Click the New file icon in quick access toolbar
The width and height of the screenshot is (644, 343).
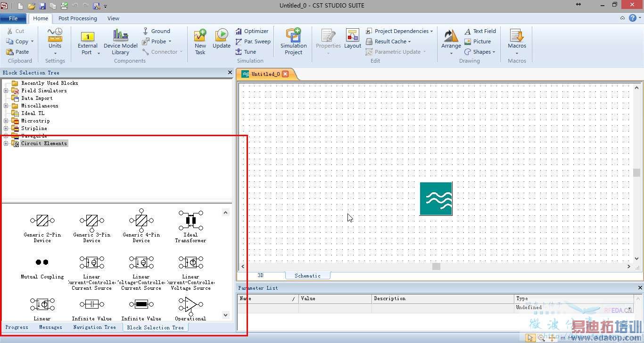pos(20,6)
